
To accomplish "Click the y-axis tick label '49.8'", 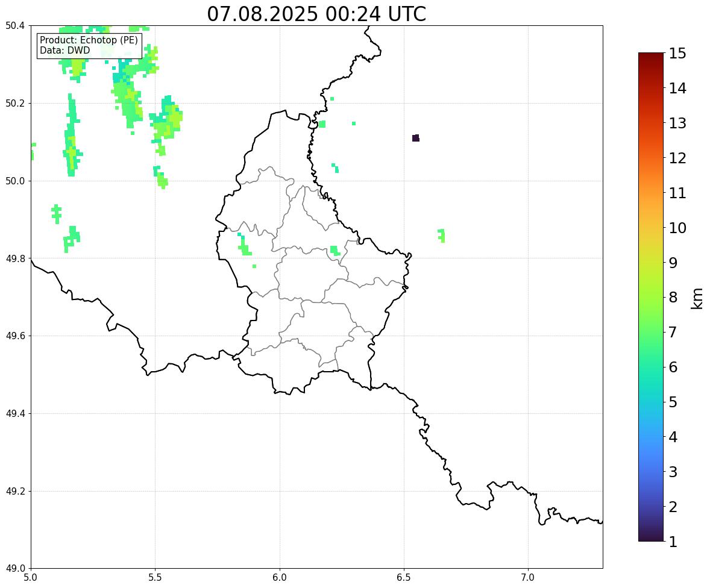I will click(x=15, y=258).
